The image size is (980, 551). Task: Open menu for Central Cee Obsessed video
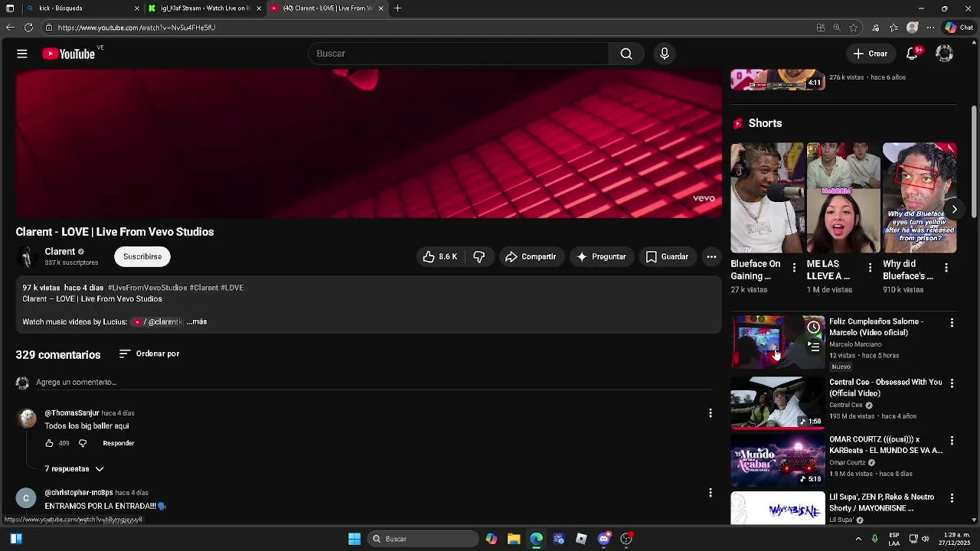[x=952, y=383]
